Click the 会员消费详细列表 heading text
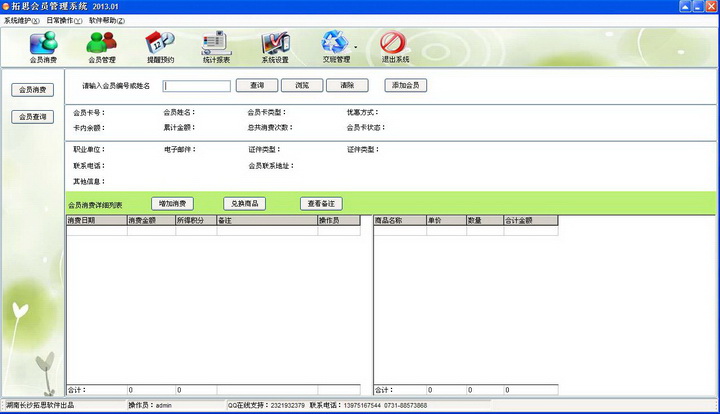This screenshot has width=720, height=414. tap(95, 205)
